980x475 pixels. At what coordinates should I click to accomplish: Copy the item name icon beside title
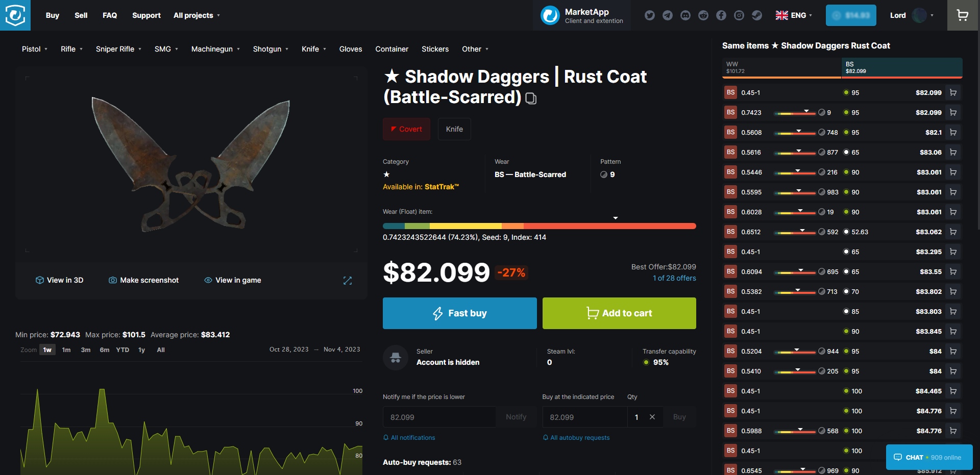[x=531, y=98]
